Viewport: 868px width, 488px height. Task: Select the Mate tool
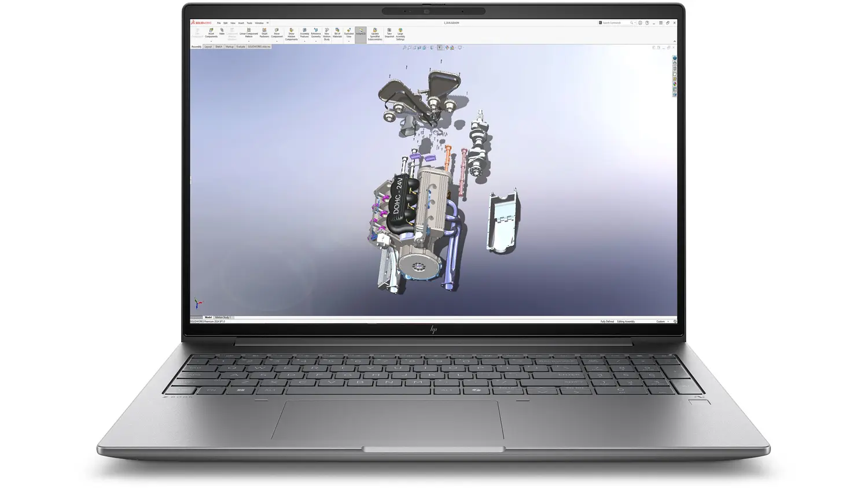(222, 31)
